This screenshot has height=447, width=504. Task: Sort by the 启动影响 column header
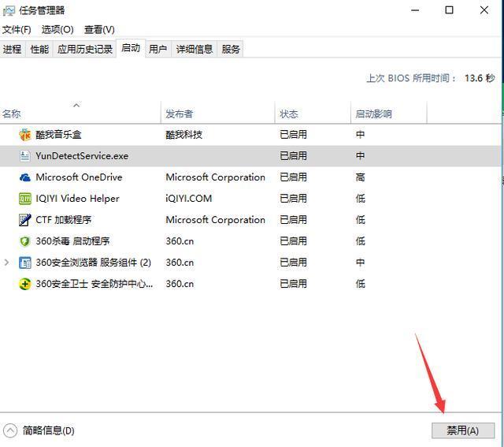pyautogui.click(x=389, y=112)
